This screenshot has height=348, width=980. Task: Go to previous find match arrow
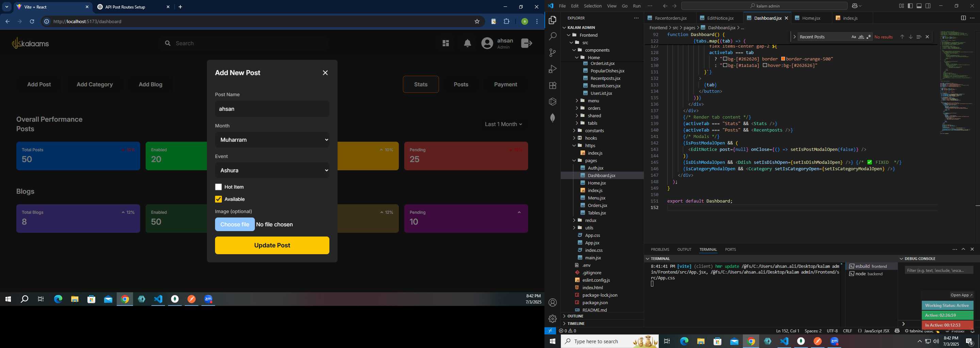click(902, 37)
